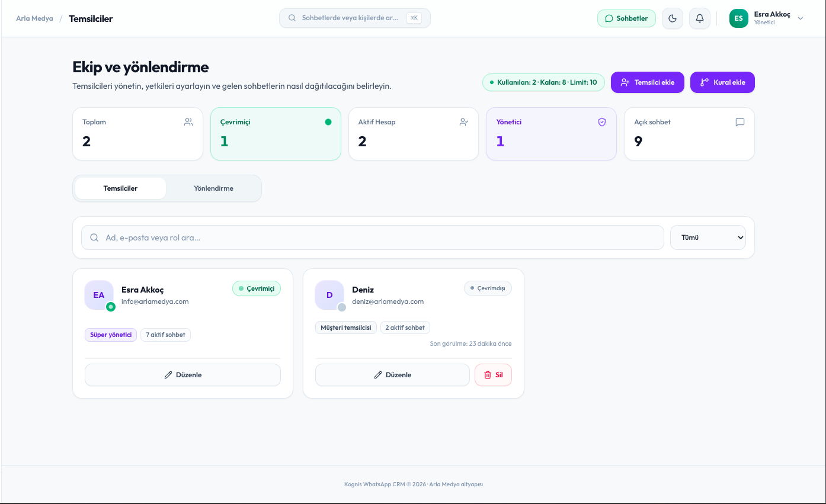Viewport: 826px width, 504px height.
Task: Switch to the Yönlendirme tab
Action: 213,188
